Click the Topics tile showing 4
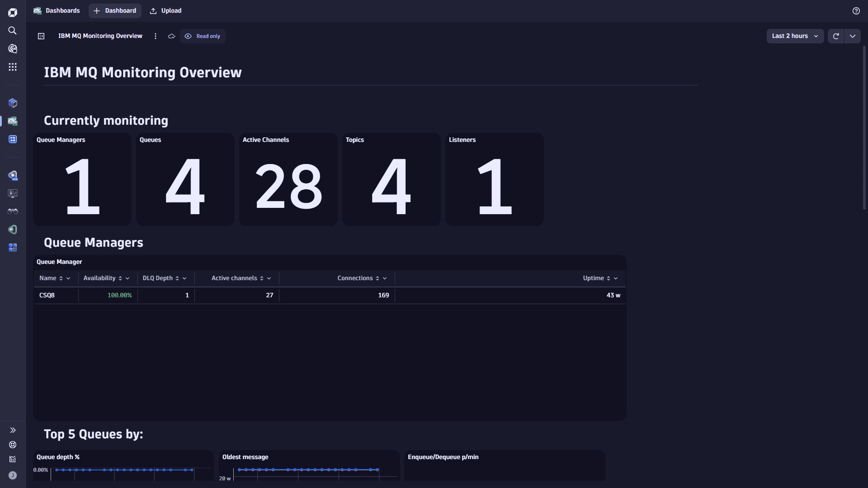The height and width of the screenshot is (488, 868). pos(392,179)
